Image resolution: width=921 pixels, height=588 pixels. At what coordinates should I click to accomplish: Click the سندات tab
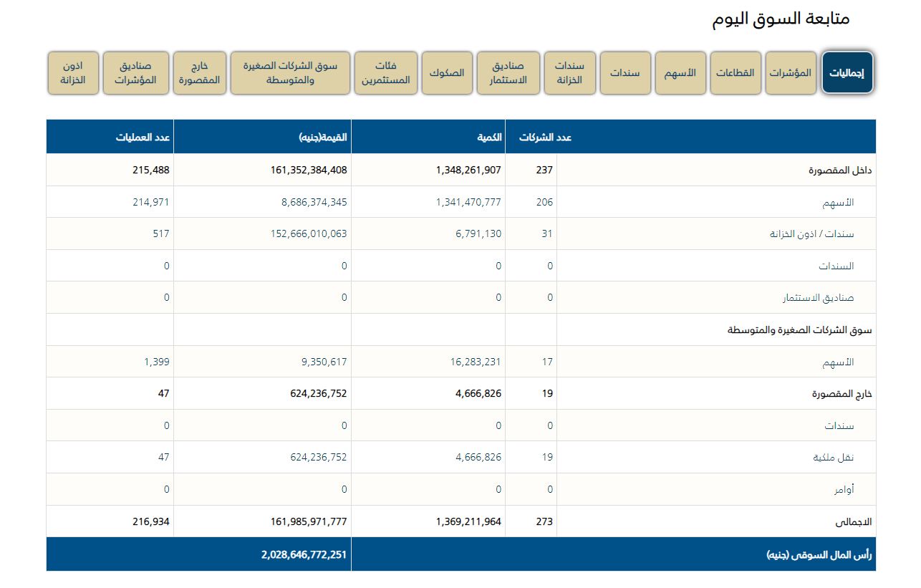(x=625, y=73)
